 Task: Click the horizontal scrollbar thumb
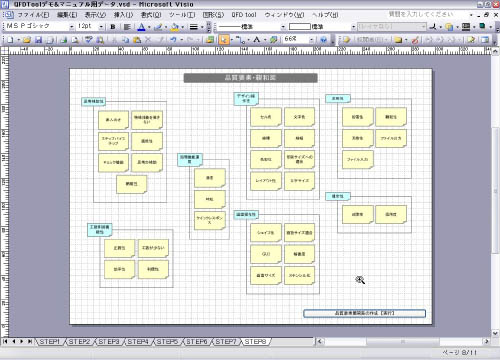[x=403, y=341]
